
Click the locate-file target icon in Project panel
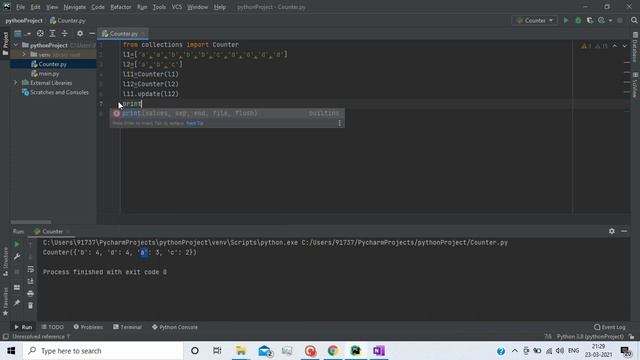[x=40, y=33]
